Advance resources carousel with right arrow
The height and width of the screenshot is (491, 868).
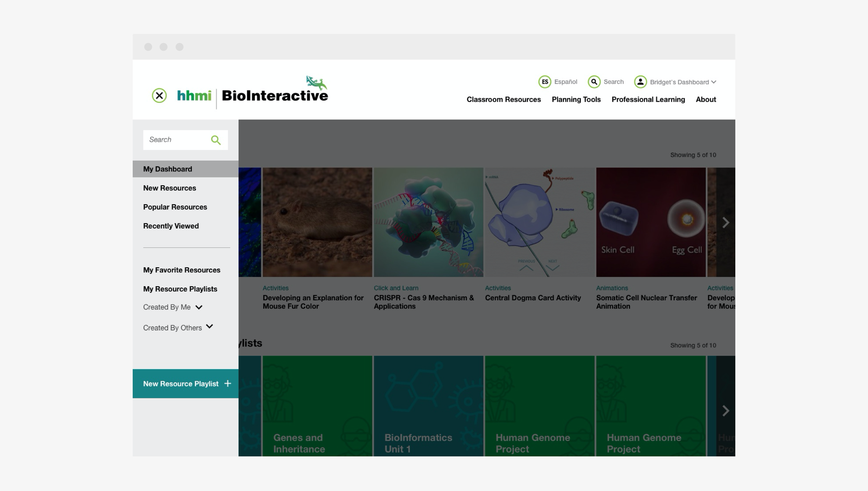tap(725, 223)
